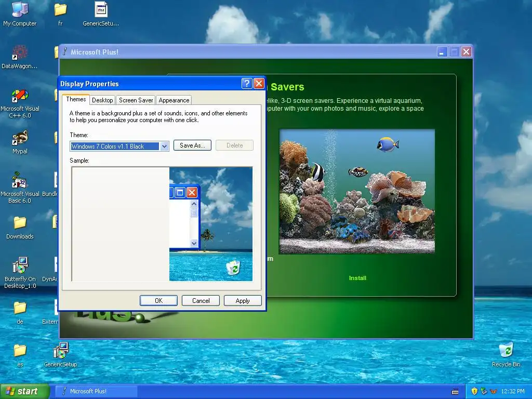The image size is (532, 399).
Task: Open the Theme dropdown list
Action: pyautogui.click(x=164, y=146)
